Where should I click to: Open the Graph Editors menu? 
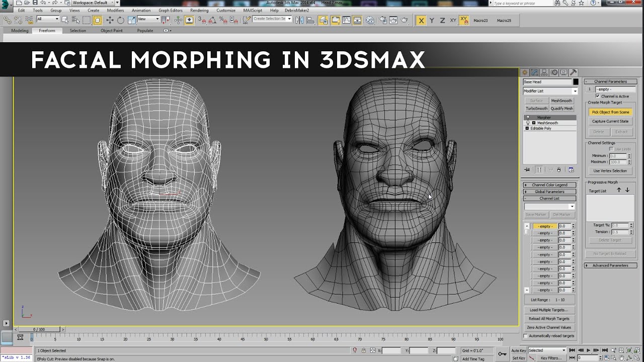[171, 10]
